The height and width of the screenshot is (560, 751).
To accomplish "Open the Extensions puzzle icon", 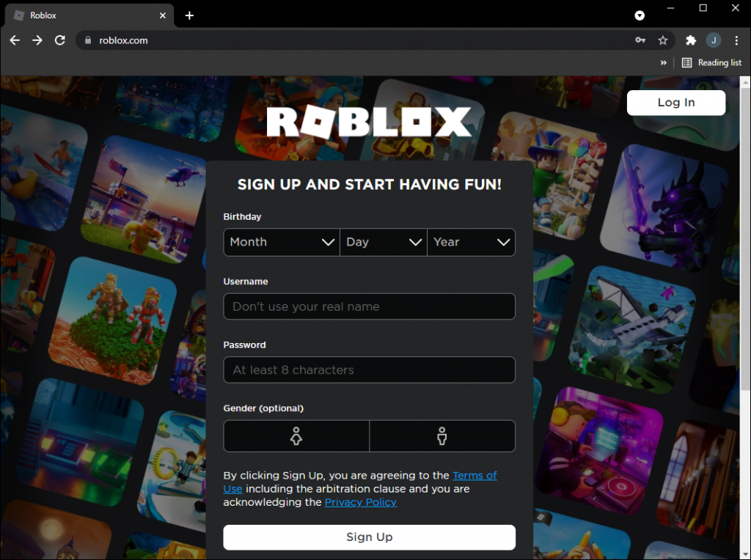I will tap(691, 40).
